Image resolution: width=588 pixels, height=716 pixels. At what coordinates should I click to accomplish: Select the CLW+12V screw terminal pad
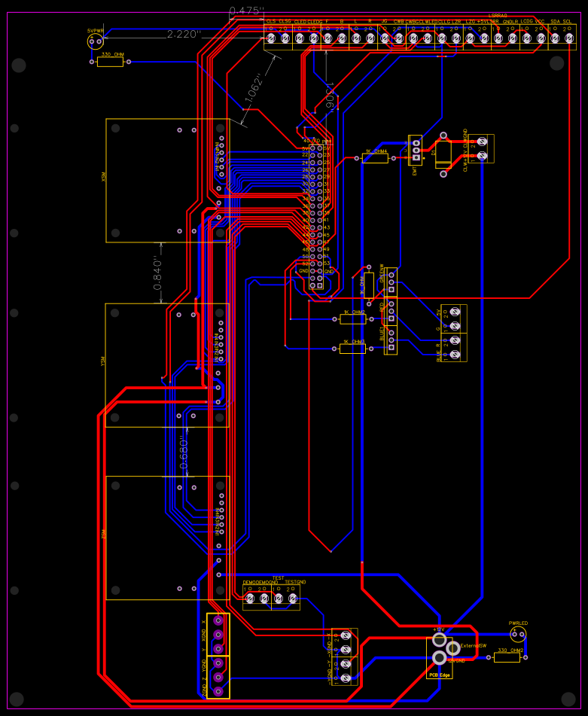click(482, 156)
